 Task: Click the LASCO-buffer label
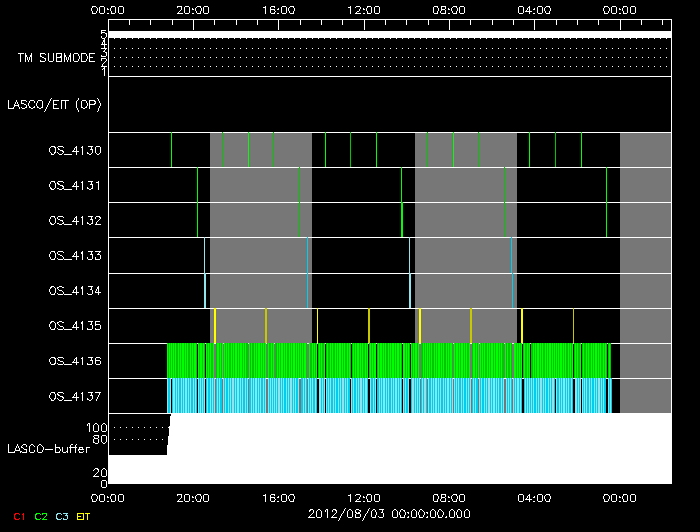(x=48, y=449)
